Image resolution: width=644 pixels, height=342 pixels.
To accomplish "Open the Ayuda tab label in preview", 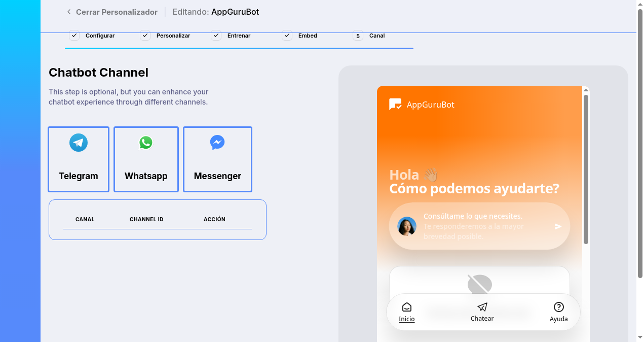I will coord(559,319).
